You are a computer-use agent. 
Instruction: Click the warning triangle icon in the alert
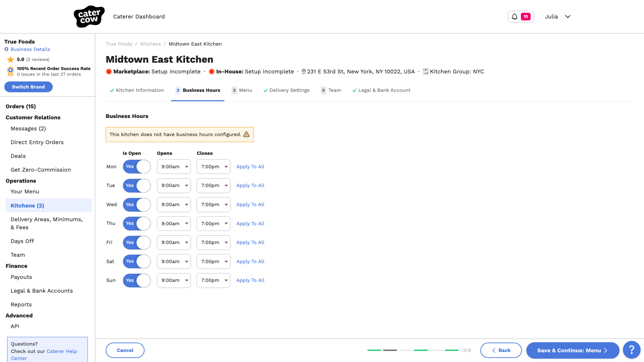(247, 134)
